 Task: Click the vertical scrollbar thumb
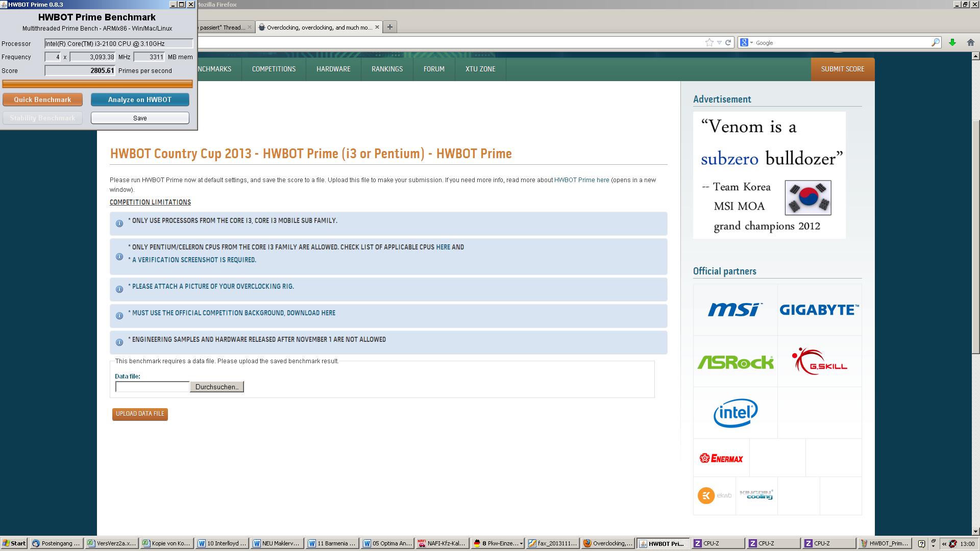[x=975, y=237]
